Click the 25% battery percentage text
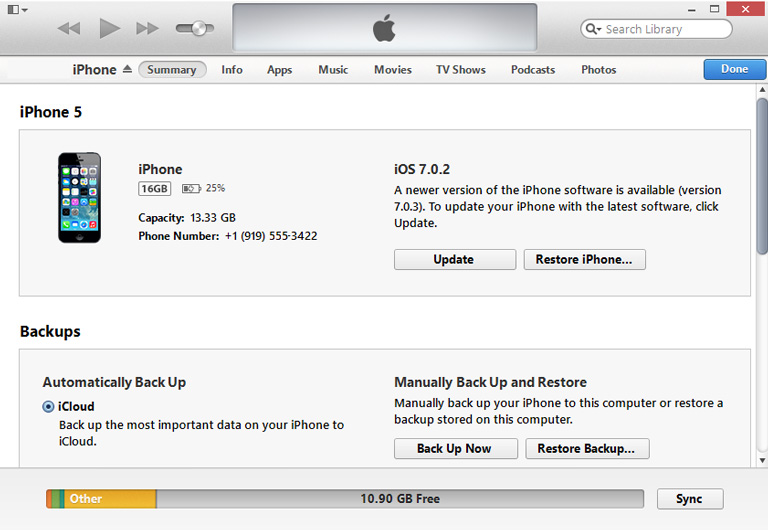The height and width of the screenshot is (530, 768). point(215,188)
